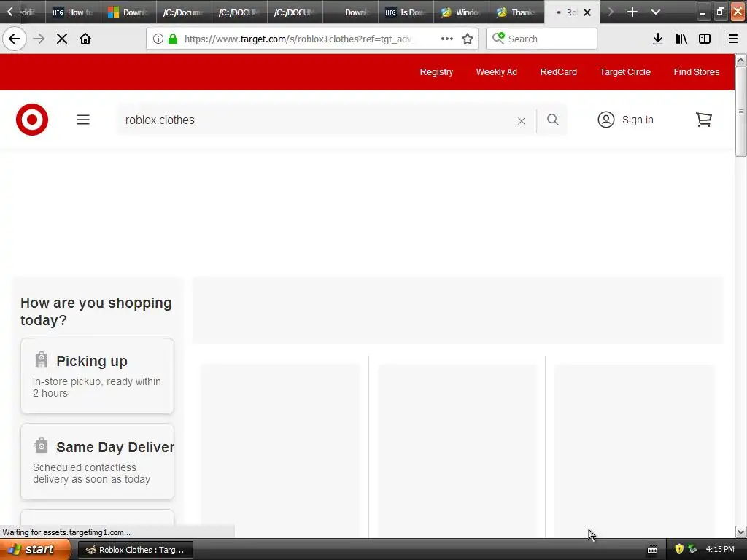Click the Target bullseye logo

32,120
